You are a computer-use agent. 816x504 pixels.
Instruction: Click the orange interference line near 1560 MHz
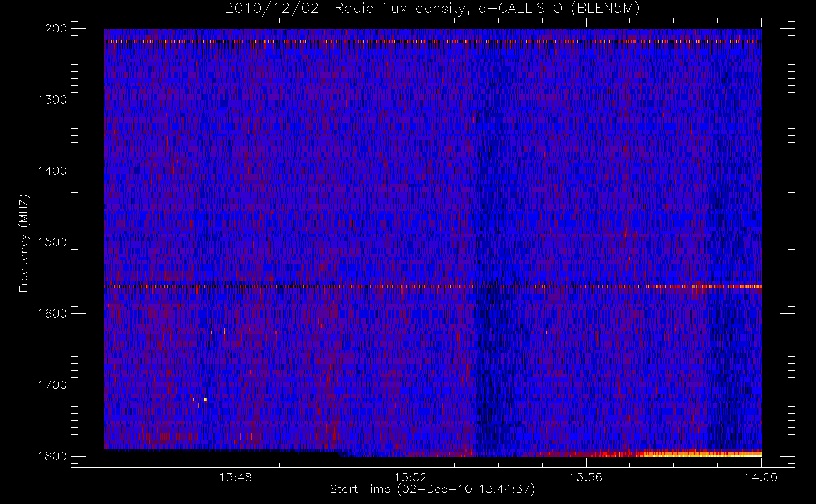coord(433,286)
